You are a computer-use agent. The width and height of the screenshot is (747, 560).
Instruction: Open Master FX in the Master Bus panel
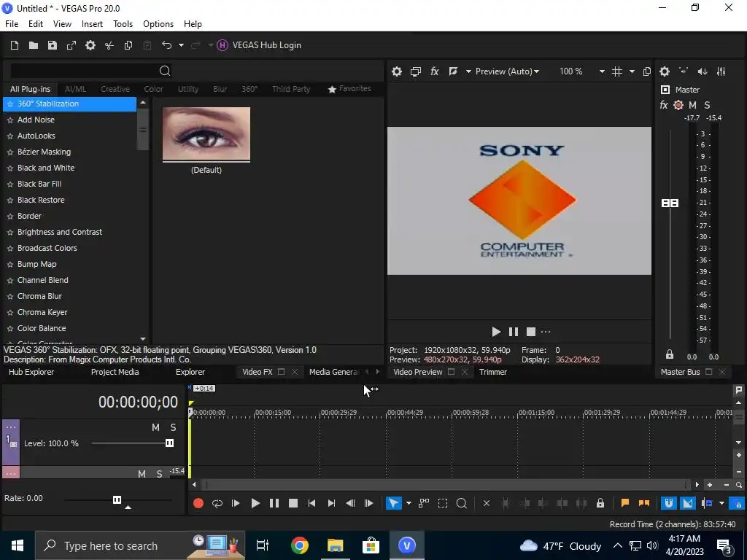(x=664, y=105)
